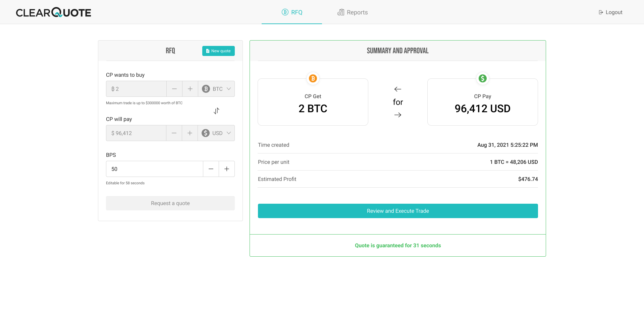Increase the USD pay amount

190,133
